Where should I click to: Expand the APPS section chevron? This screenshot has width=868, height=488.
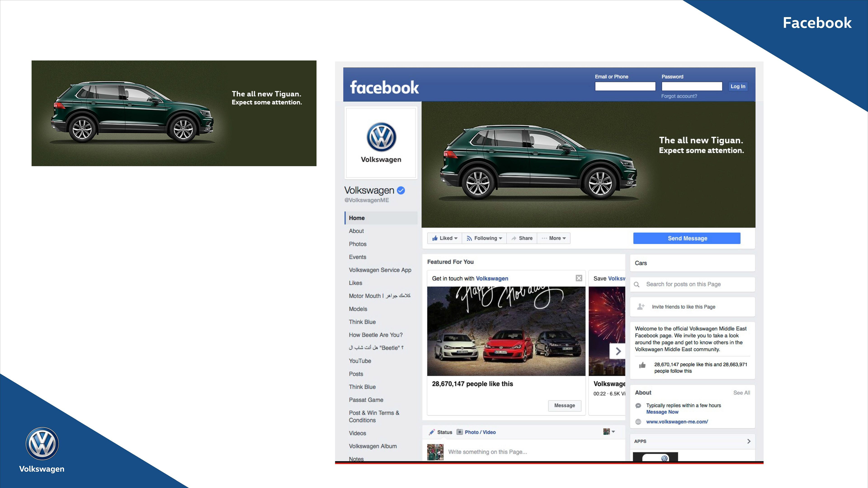point(748,441)
